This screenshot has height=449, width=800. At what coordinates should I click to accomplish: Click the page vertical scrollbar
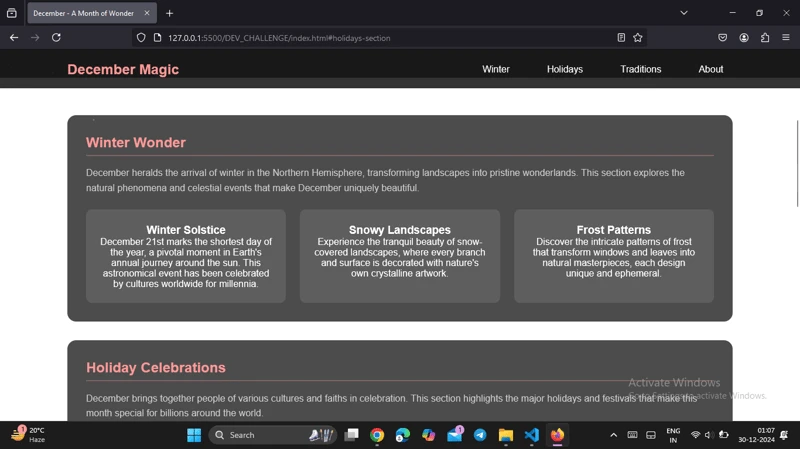(x=796, y=160)
